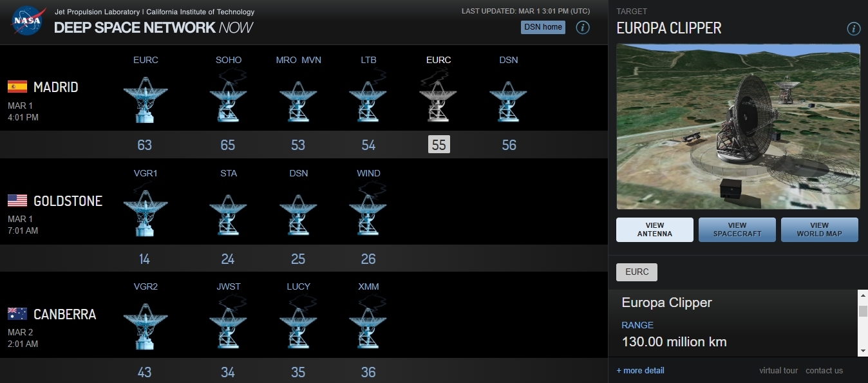Screen dimensions: 868x383
Task: Click antenna number 34
Action: 228,372
